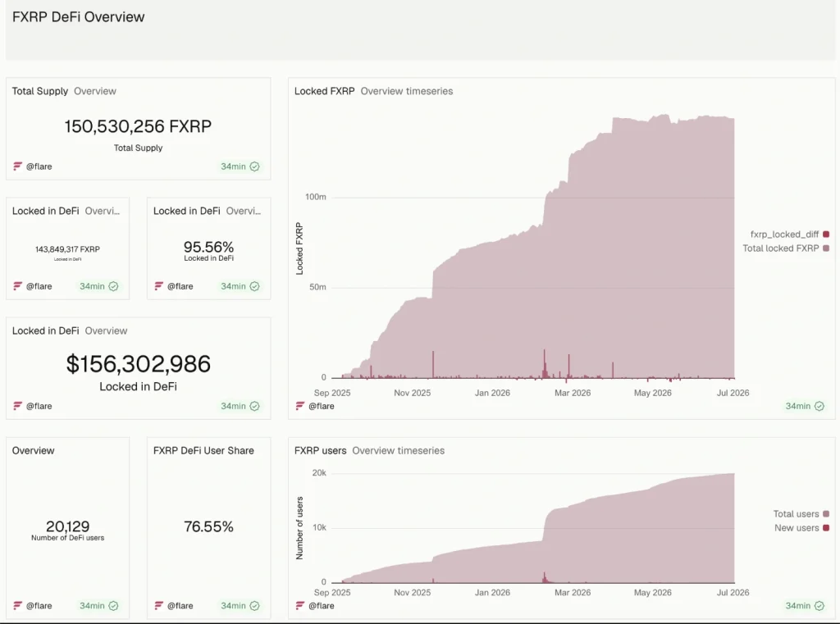The width and height of the screenshot is (840, 624).
Task: Toggle Total users legend swatch
Action: click(826, 513)
